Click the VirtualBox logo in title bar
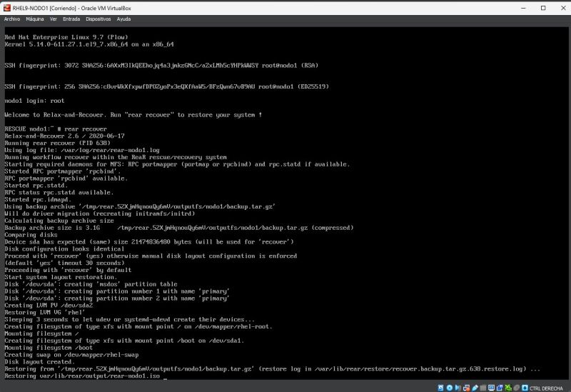This screenshot has width=571, height=392. [7, 8]
